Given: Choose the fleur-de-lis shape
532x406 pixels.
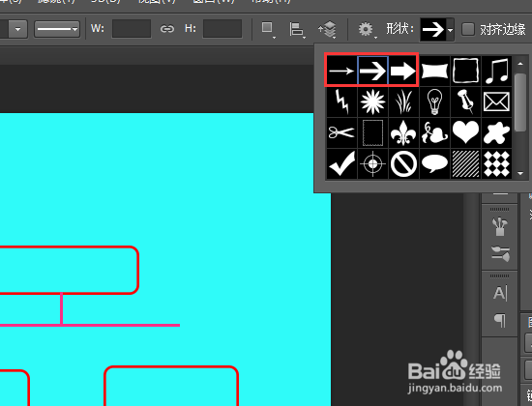Looking at the screenshot, I should click(403, 132).
